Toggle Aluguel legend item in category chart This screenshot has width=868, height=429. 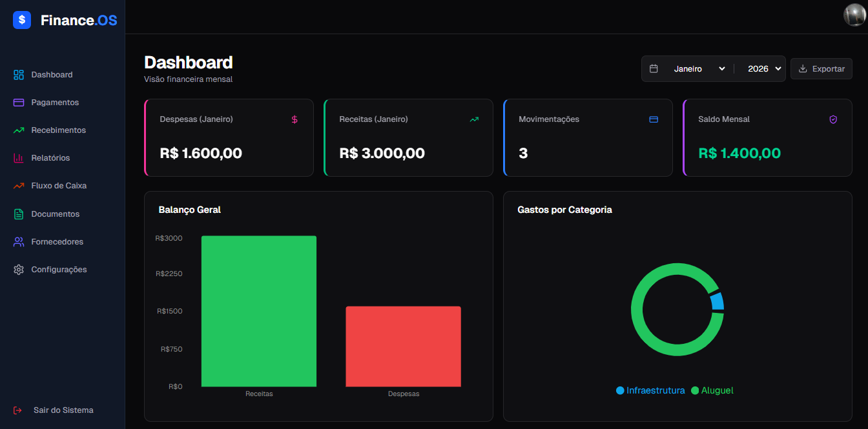click(x=712, y=390)
